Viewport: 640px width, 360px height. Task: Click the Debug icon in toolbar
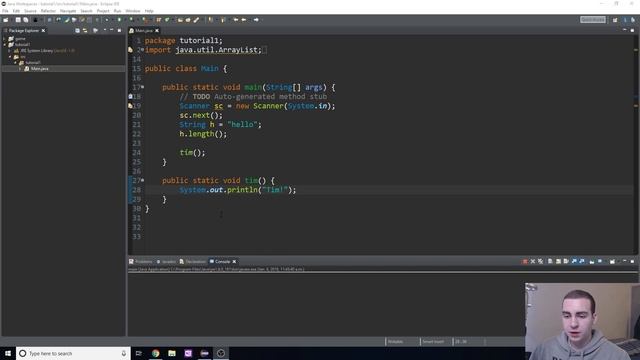[107, 20]
